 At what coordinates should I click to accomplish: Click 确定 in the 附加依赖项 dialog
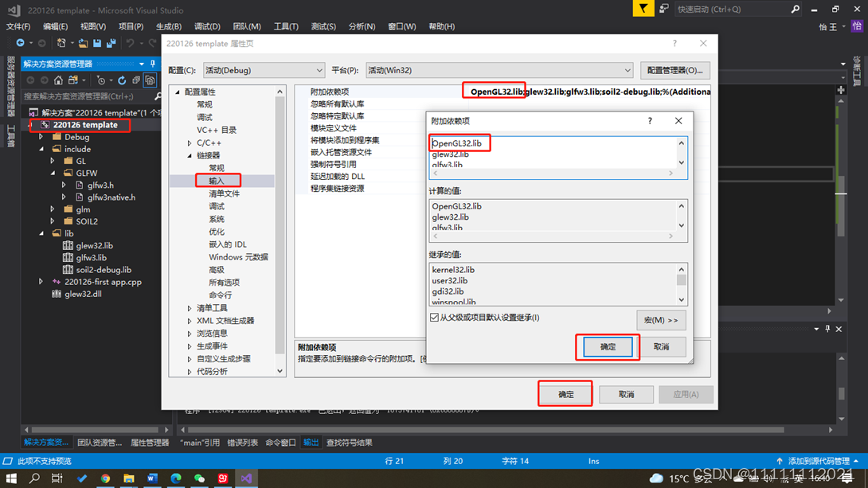(608, 347)
